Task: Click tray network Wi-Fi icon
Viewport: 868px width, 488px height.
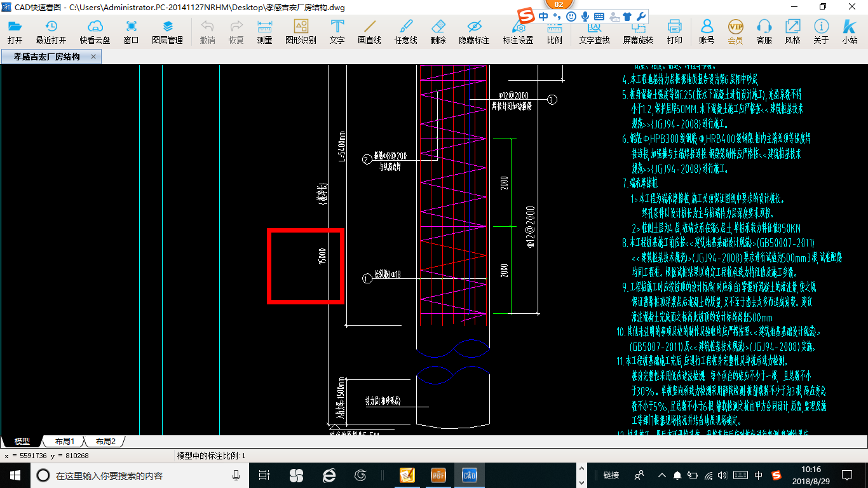Action: [709, 475]
